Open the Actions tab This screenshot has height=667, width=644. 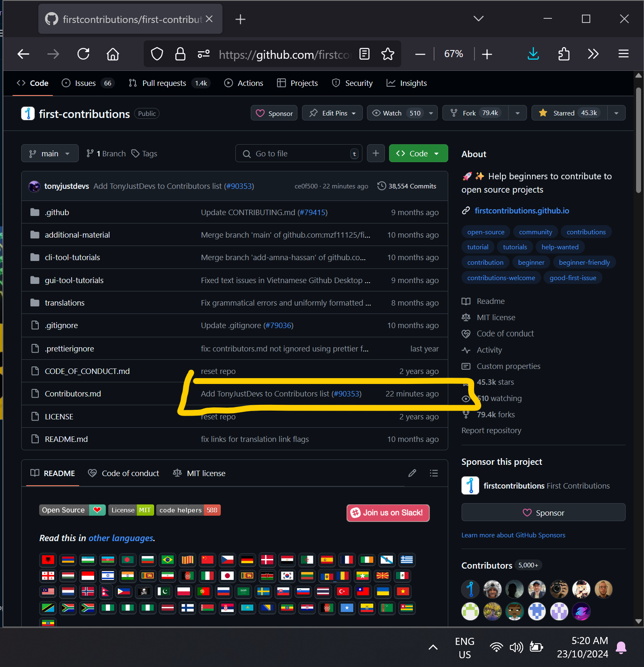244,83
